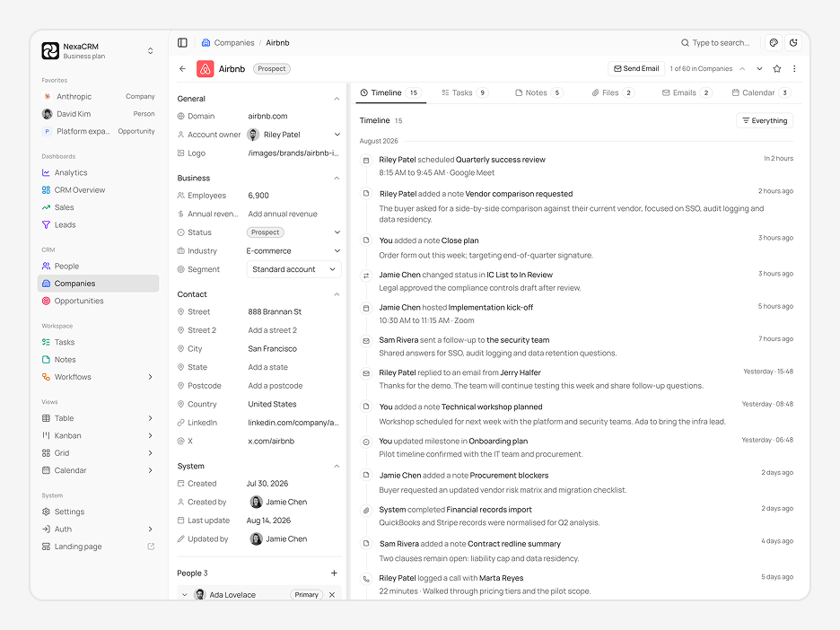Image resolution: width=840 pixels, height=630 pixels.
Task: Collapse the System section
Action: pyautogui.click(x=337, y=466)
